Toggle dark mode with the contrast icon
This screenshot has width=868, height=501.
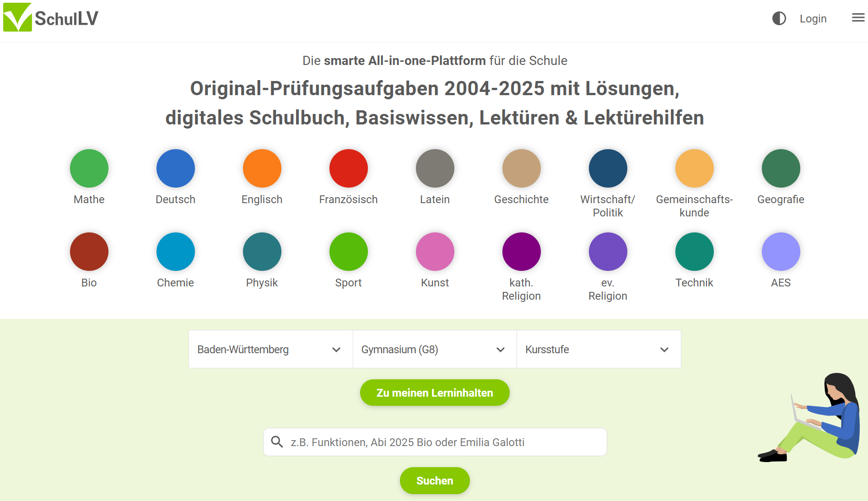779,18
